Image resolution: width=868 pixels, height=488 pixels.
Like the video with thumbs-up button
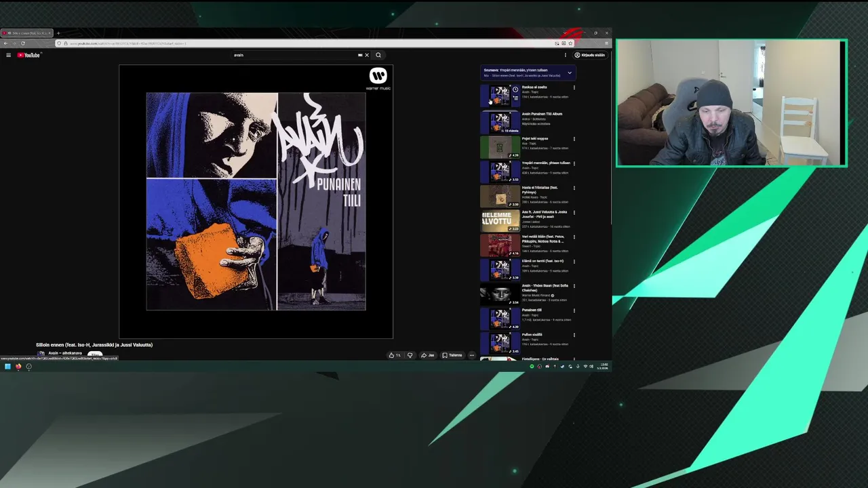pyautogui.click(x=394, y=355)
